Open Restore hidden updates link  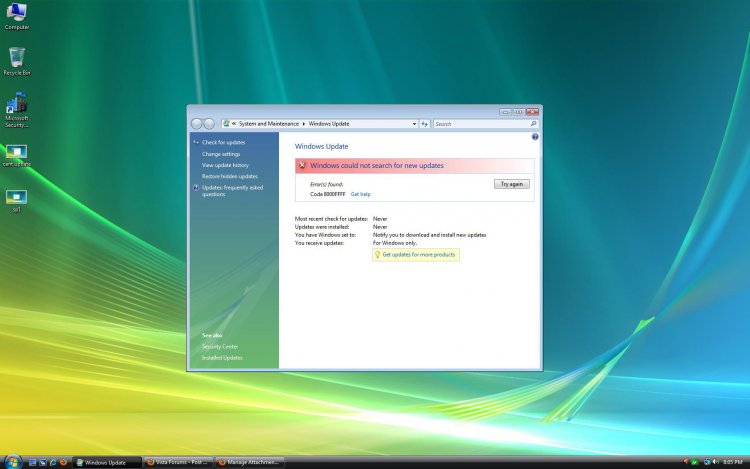pos(230,176)
